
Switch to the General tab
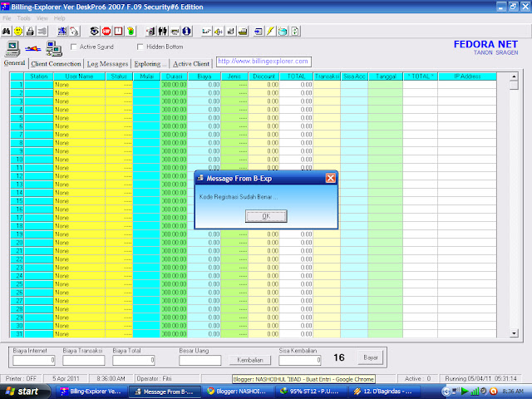(15, 63)
